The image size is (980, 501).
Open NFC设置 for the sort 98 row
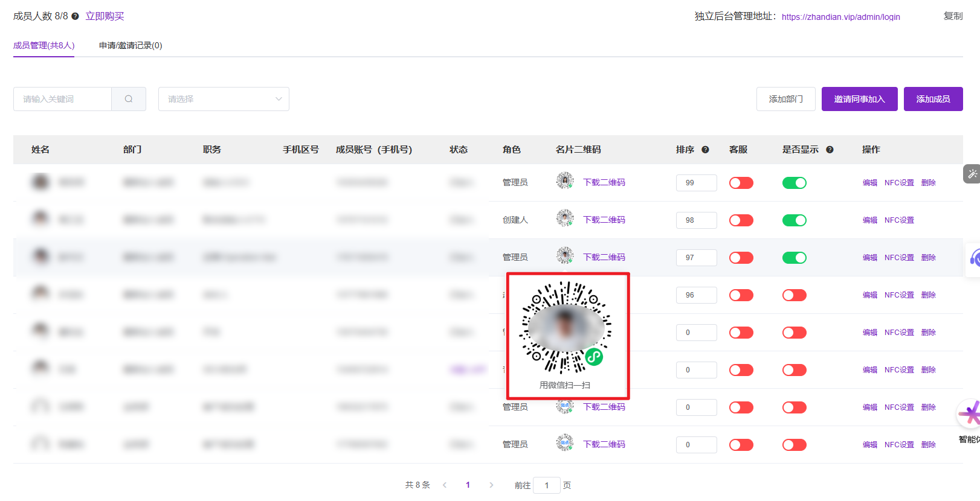[899, 220]
